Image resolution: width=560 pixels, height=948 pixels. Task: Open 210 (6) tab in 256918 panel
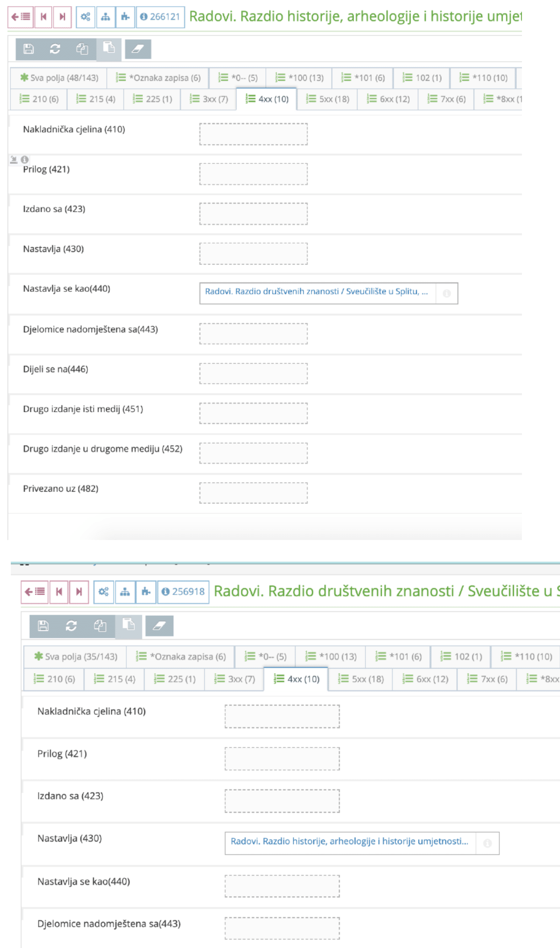(54, 679)
